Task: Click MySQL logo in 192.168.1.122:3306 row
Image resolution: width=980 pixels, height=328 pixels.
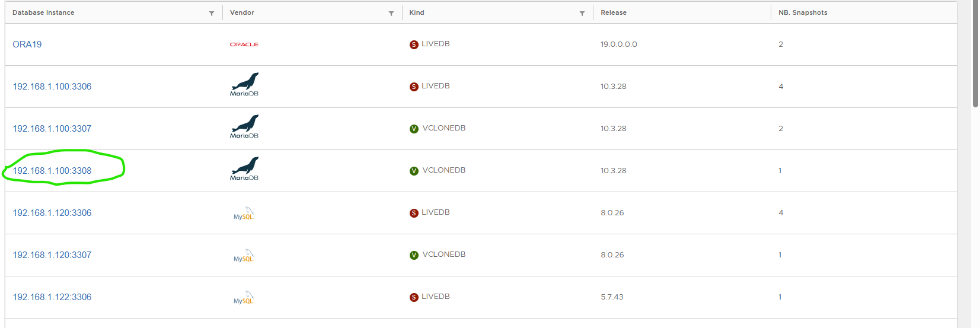Action: [x=244, y=298]
